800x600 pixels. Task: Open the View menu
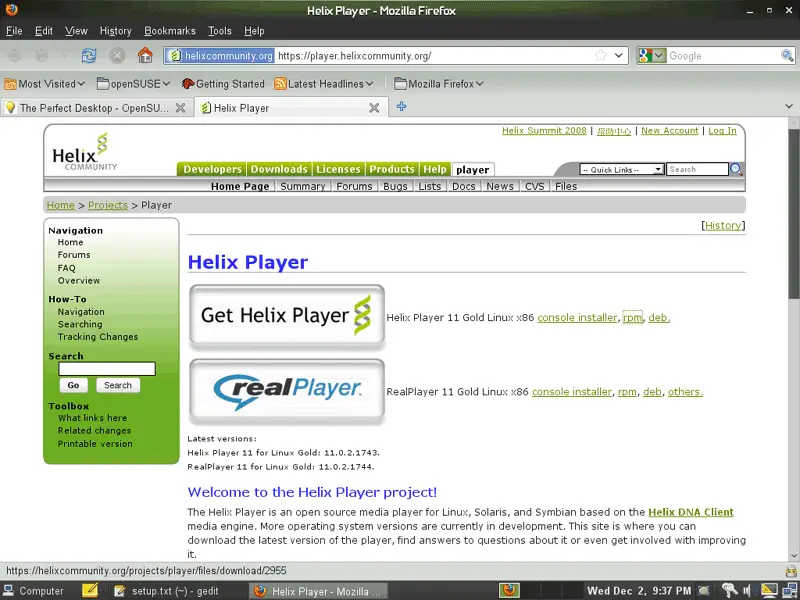[76, 31]
